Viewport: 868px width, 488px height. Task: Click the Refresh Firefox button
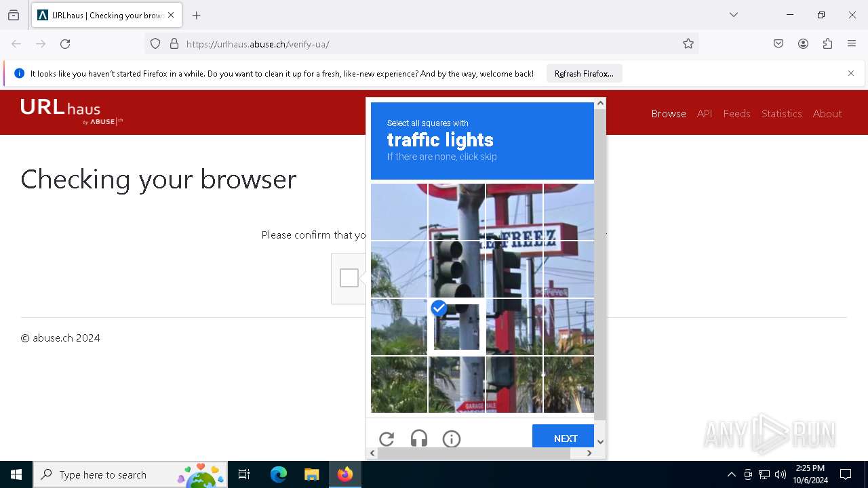pyautogui.click(x=584, y=73)
